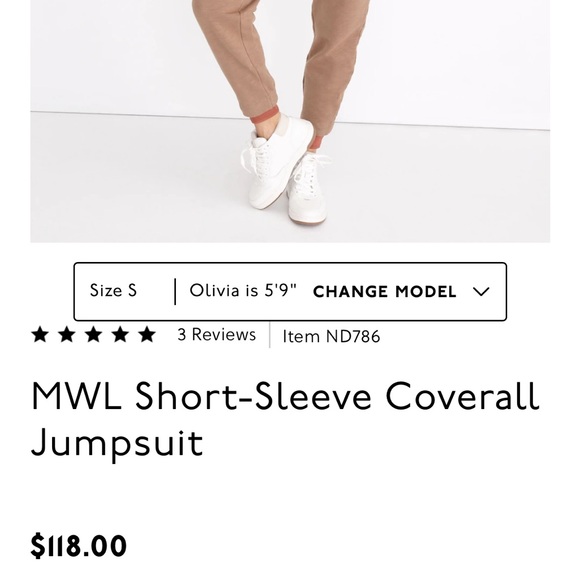Click the tan jumpsuit pant leg in photo
The image size is (580, 580).
237,55
